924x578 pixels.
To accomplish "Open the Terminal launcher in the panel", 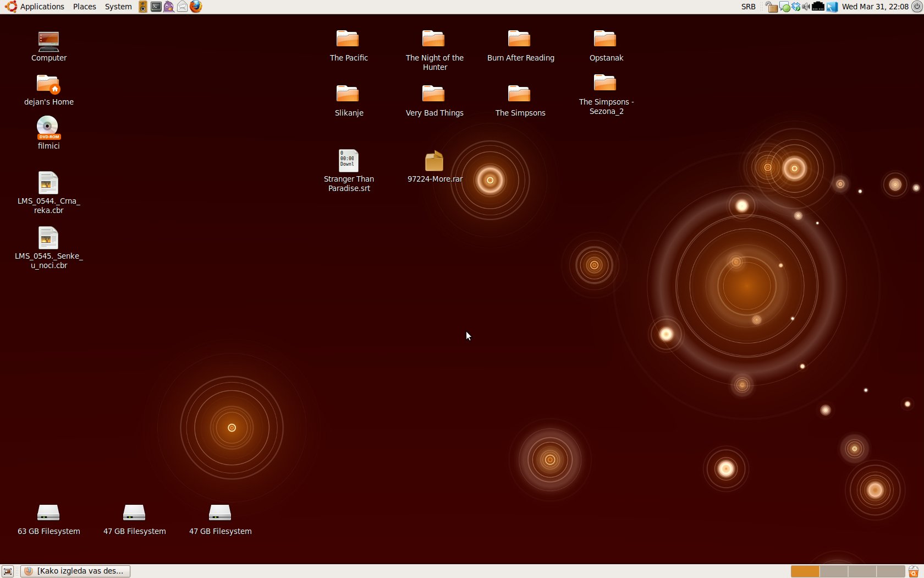I will tap(156, 7).
